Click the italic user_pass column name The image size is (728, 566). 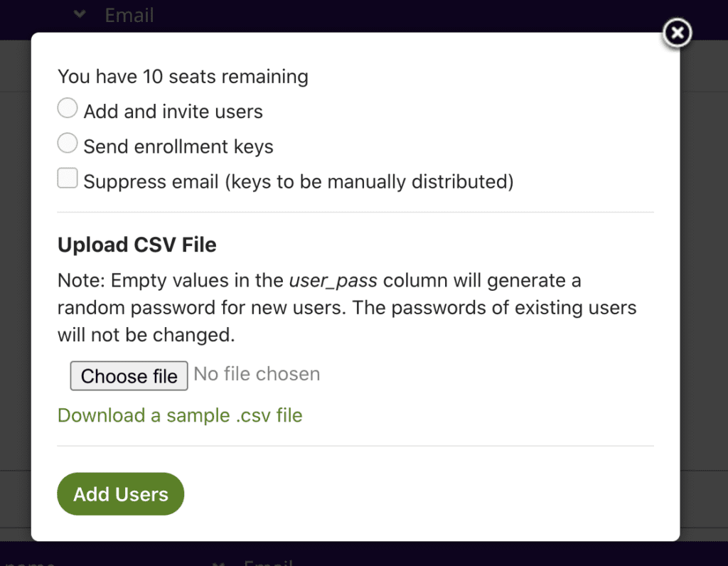click(333, 280)
